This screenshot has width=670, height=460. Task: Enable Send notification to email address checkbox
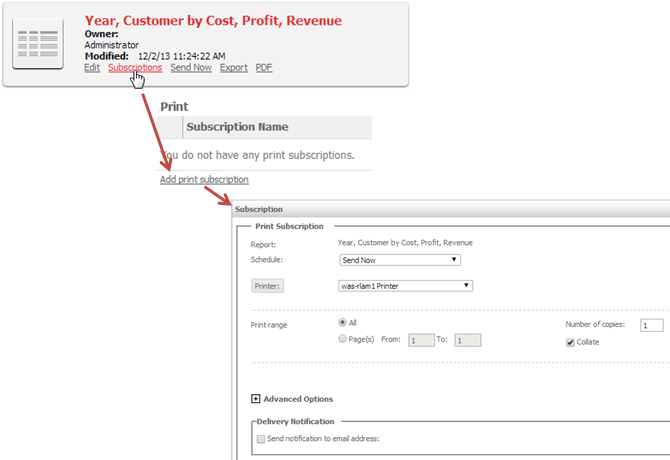click(261, 439)
